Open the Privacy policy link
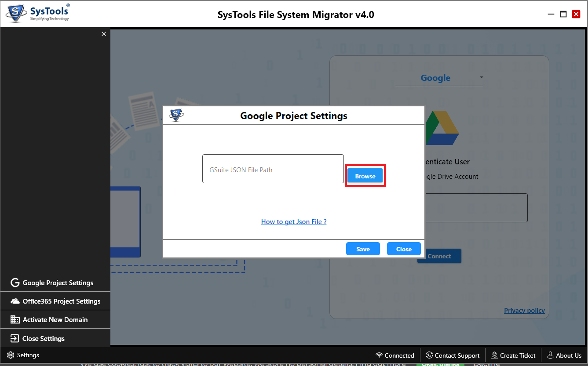 tap(524, 310)
